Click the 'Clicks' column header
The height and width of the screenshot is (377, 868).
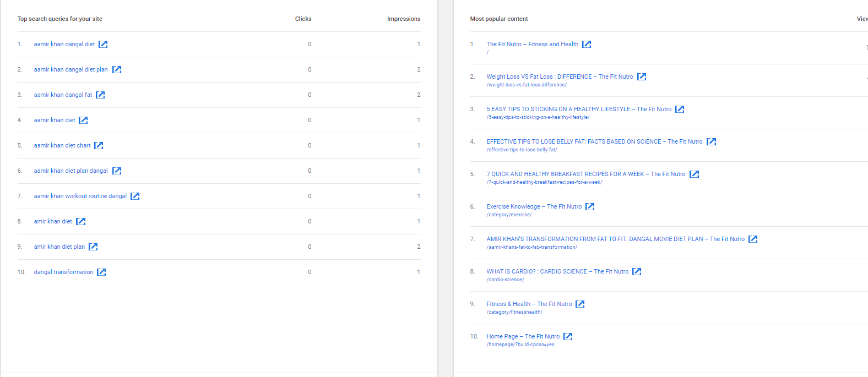303,19
